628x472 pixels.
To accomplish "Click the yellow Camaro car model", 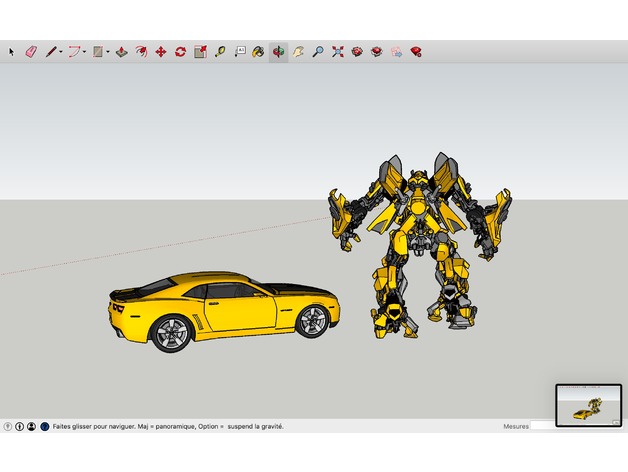I will point(224,312).
